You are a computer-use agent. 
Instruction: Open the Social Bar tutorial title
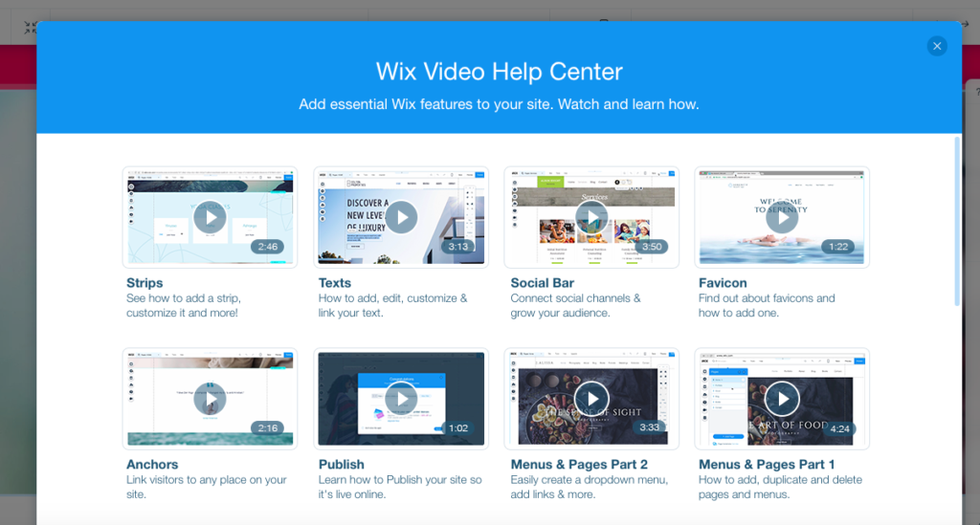pyautogui.click(x=542, y=283)
